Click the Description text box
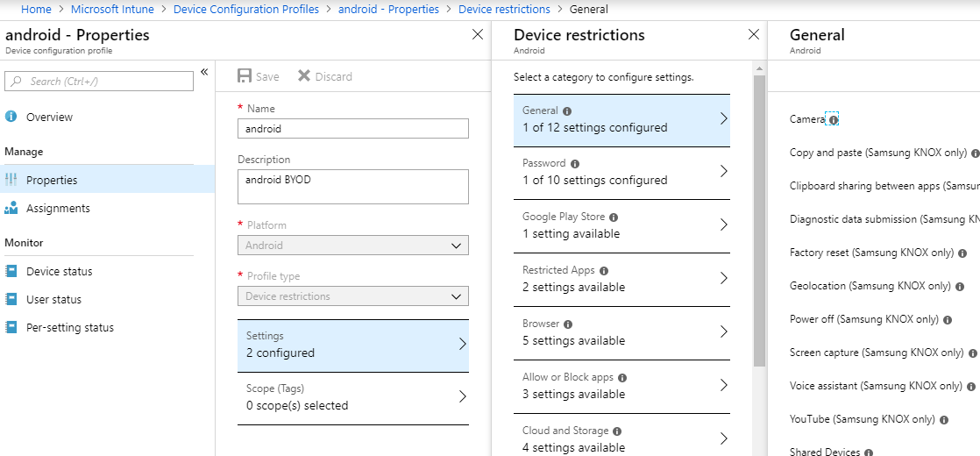Image resolution: width=980 pixels, height=456 pixels. click(352, 187)
